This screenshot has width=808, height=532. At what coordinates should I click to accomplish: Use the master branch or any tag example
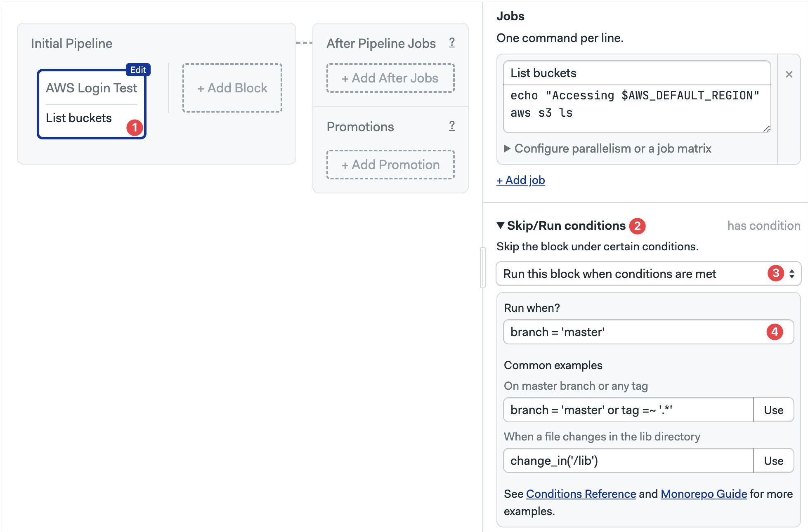point(773,410)
